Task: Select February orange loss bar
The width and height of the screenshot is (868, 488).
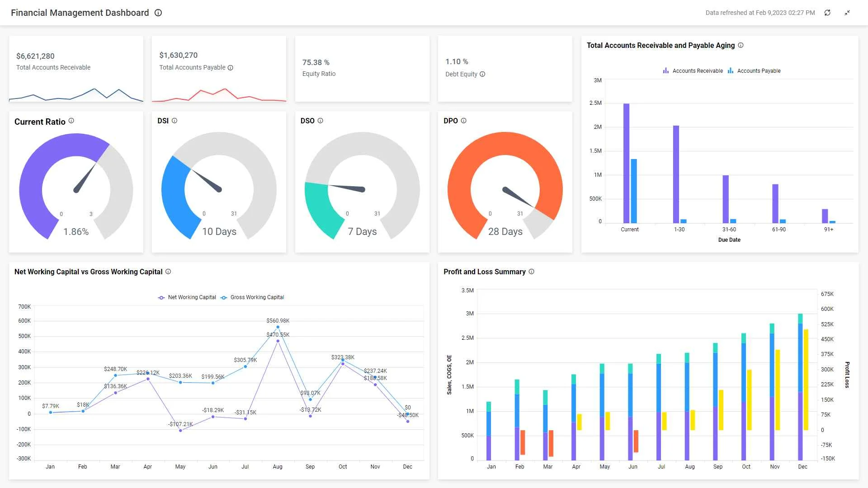Action: pyautogui.click(x=523, y=442)
